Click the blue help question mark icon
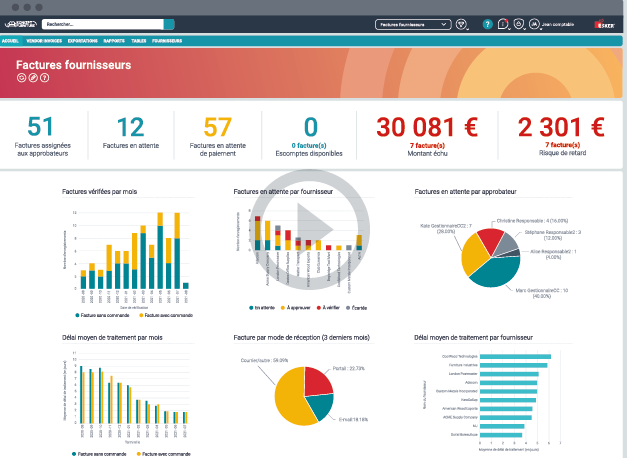 [x=487, y=24]
